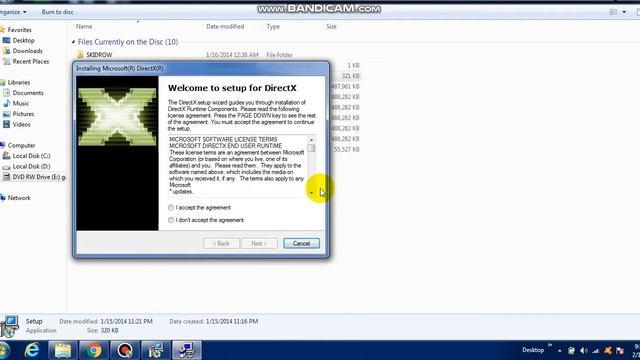Select Favorites star heading
The width and height of the screenshot is (640, 360).
(19, 30)
